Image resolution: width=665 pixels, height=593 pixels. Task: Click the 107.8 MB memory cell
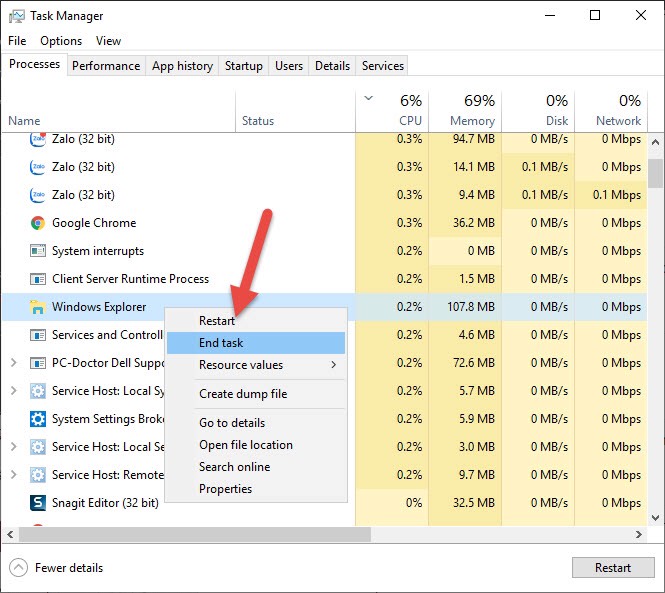pyautogui.click(x=465, y=307)
